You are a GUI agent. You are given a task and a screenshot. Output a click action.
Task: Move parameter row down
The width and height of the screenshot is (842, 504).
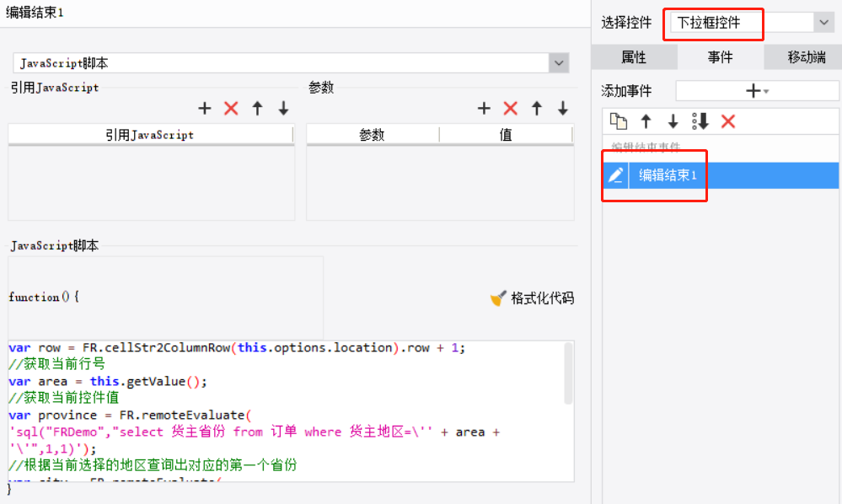tap(563, 109)
